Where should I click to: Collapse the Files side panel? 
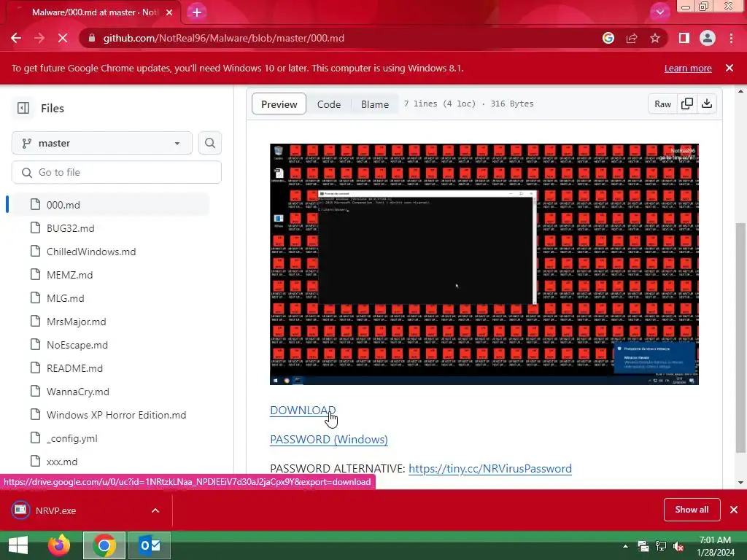click(x=23, y=108)
